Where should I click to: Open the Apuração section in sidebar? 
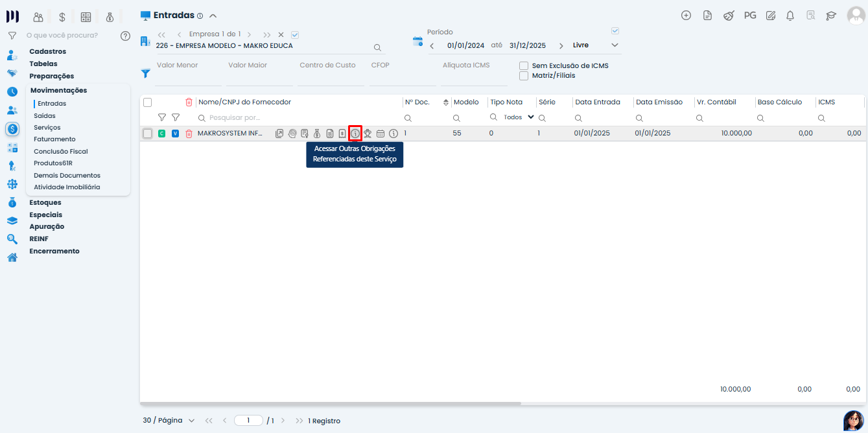coord(47,227)
